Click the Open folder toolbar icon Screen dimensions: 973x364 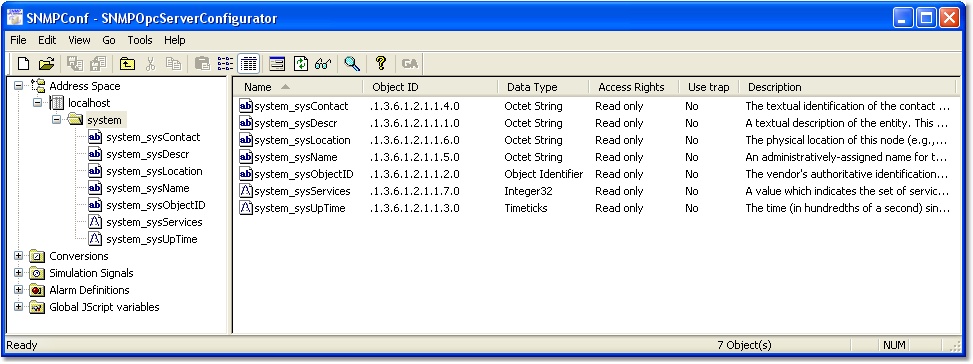[47, 63]
